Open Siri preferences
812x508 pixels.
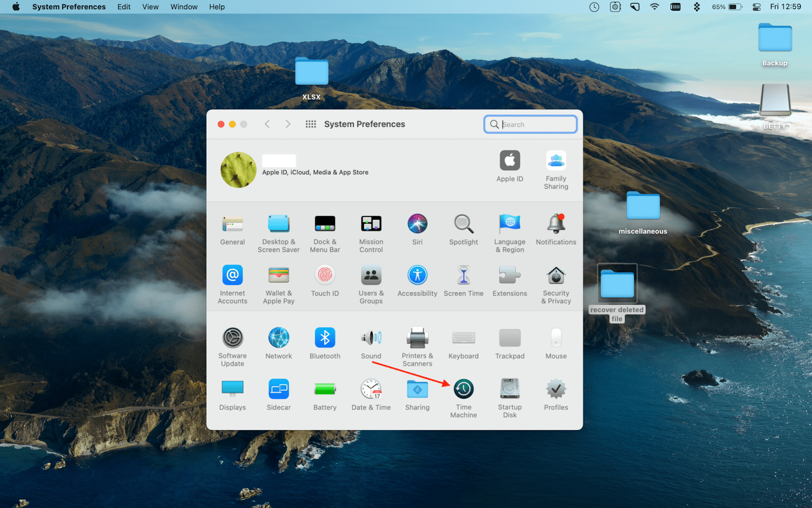(417, 230)
